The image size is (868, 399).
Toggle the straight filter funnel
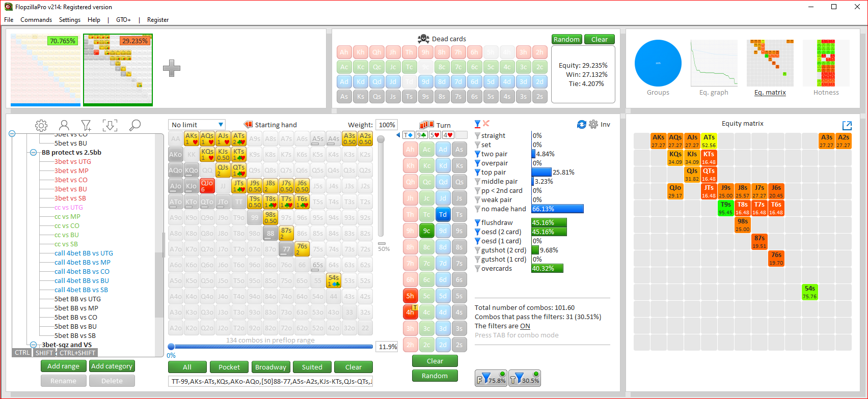477,136
